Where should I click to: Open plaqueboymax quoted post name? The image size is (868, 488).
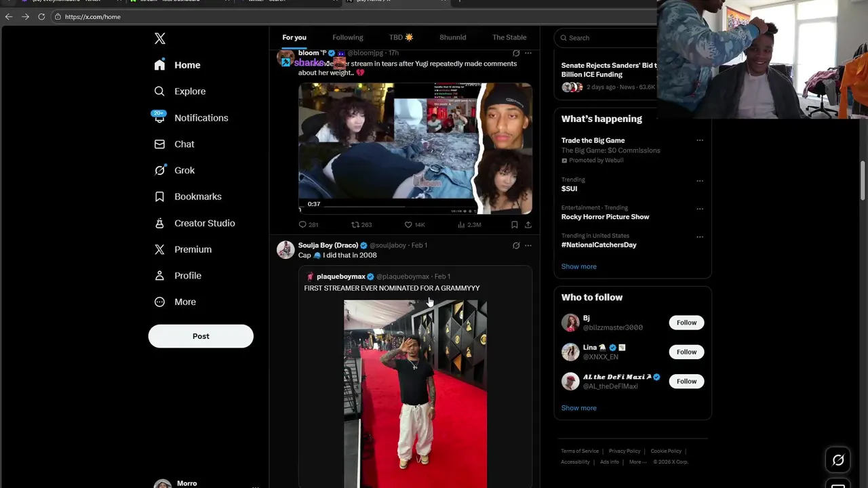pos(341,277)
